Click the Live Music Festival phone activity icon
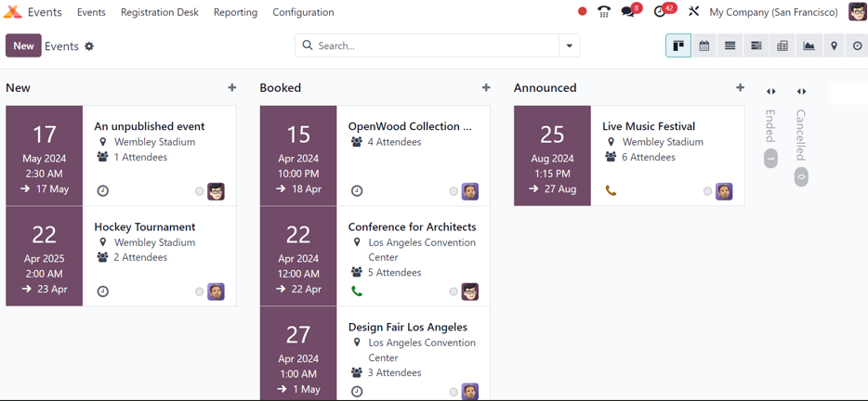This screenshot has width=868, height=401. pyautogui.click(x=611, y=190)
